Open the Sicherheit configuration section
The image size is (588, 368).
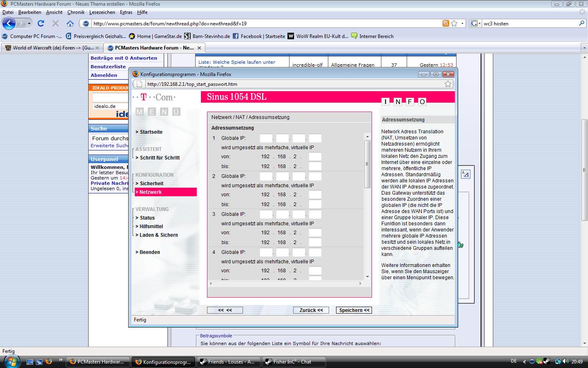[151, 184]
